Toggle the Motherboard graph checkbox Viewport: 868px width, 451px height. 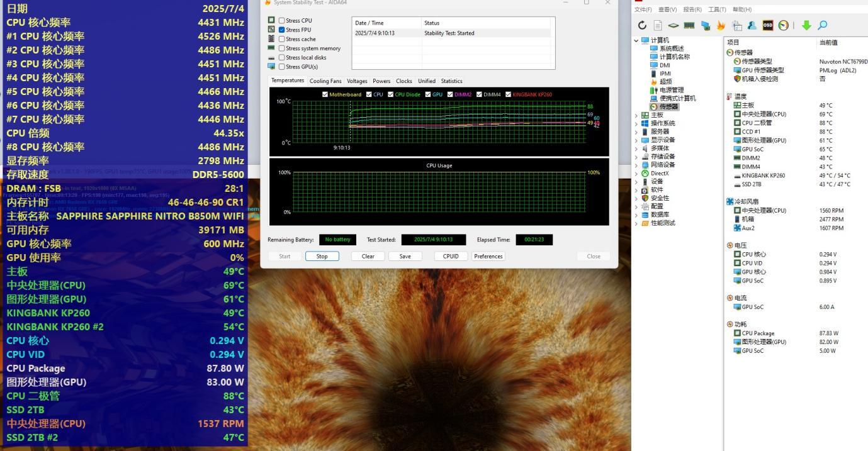325,94
